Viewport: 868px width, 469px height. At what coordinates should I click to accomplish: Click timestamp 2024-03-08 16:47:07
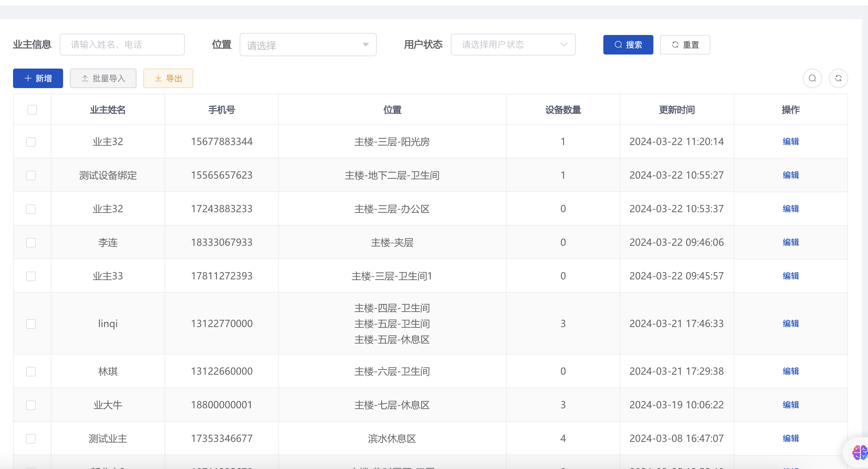pyautogui.click(x=677, y=438)
